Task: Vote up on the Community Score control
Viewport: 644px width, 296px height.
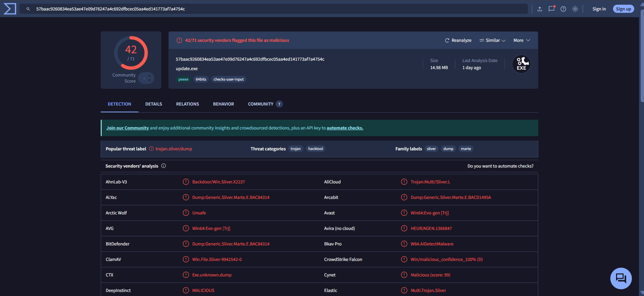Action: pyautogui.click(x=150, y=76)
